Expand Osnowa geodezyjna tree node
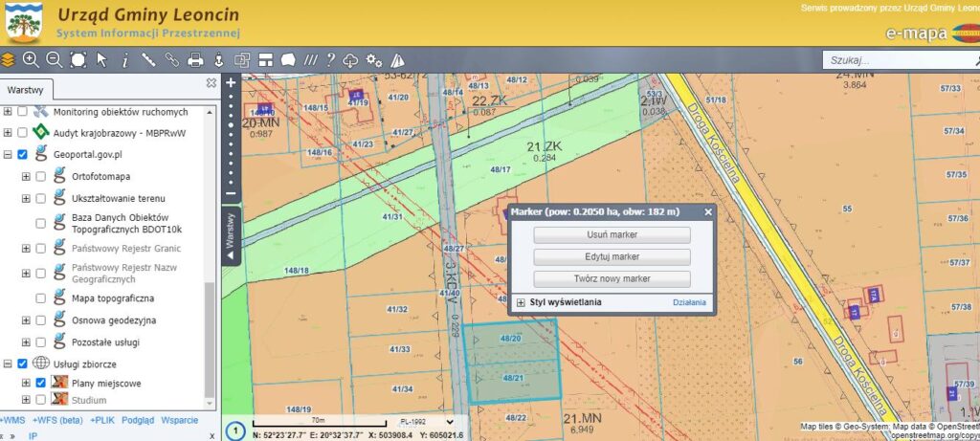 [26, 320]
